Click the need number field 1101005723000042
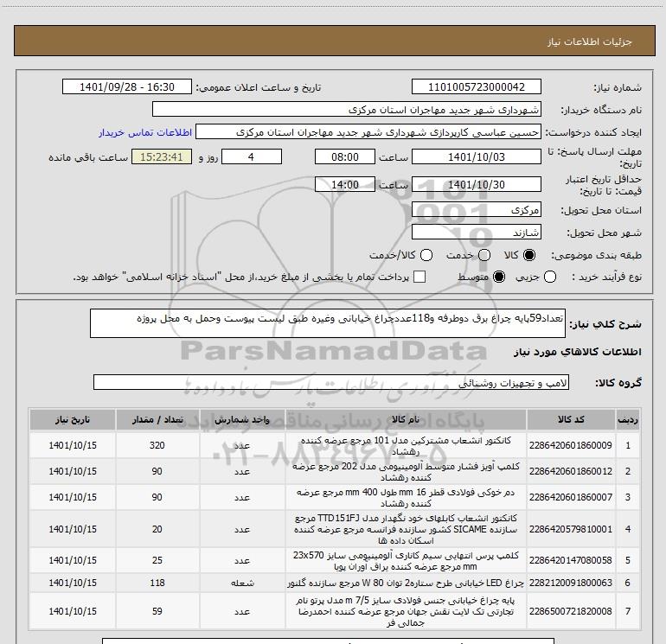This screenshot has width=666, height=644. pyautogui.click(x=476, y=86)
